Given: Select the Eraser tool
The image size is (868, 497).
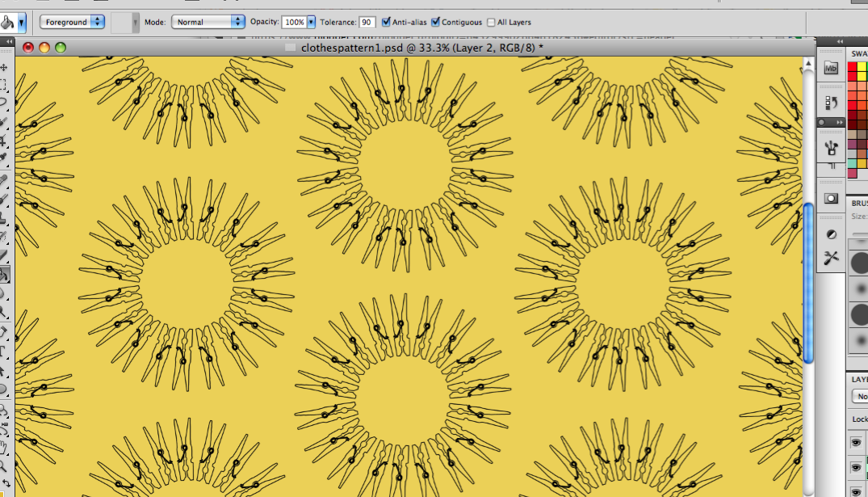Looking at the screenshot, I should point(4,255).
